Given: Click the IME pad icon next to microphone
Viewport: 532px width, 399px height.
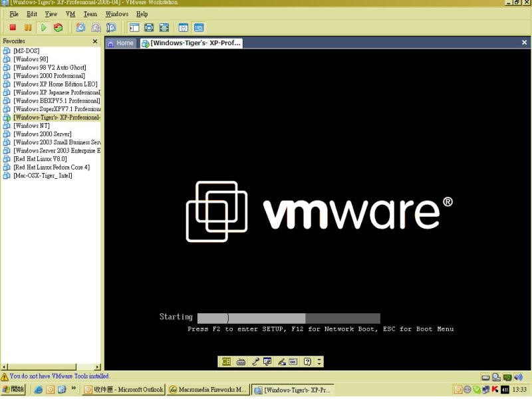Looking at the screenshot, I should (267, 362).
